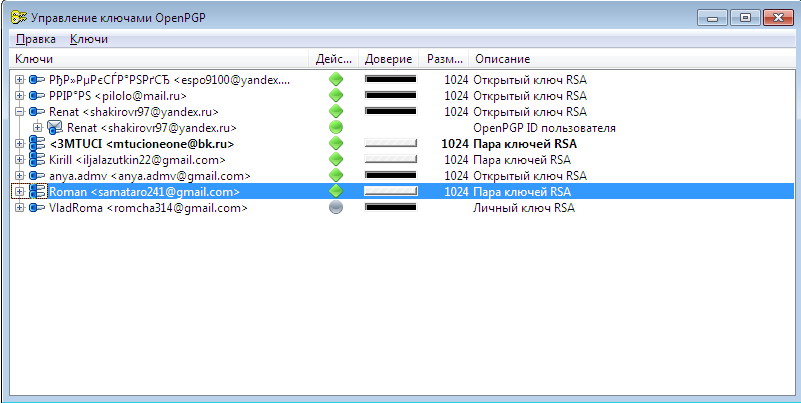
Task: Click green round status icon for Renat user ID
Action: point(336,128)
